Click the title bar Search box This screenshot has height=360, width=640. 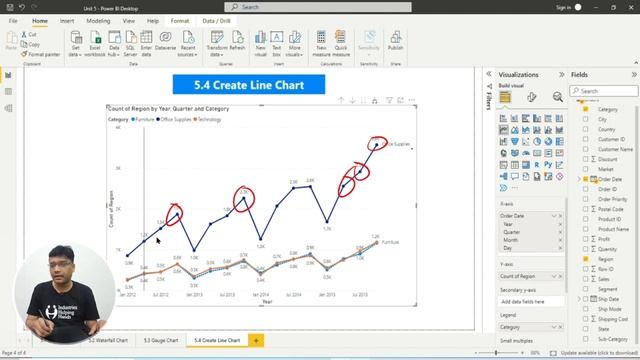point(318,7)
